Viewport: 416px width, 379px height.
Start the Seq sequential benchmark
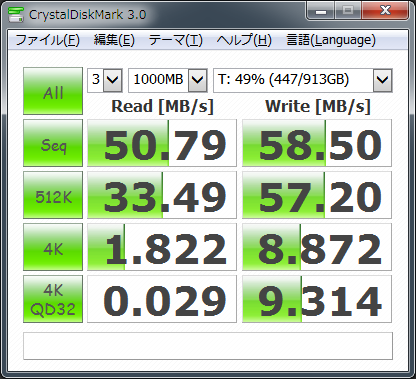53,143
